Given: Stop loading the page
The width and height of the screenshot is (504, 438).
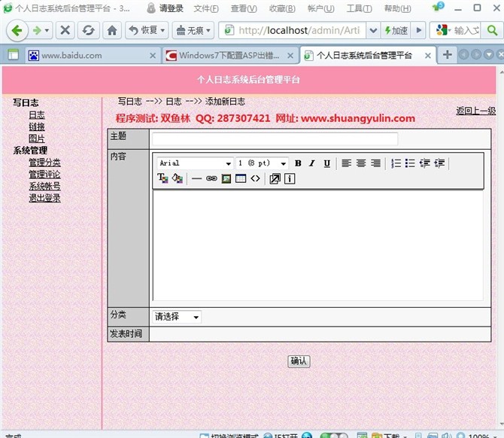Looking at the screenshot, I should pos(65,31).
